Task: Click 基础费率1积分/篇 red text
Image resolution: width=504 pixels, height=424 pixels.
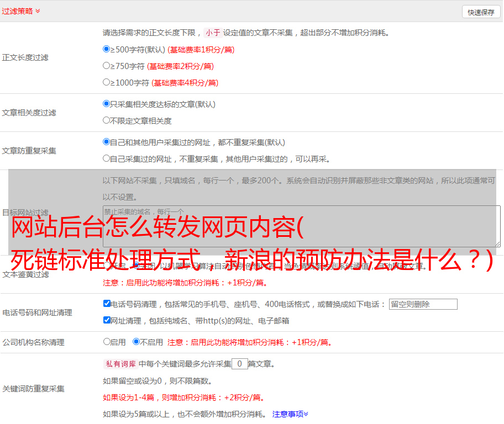Action: coord(201,50)
